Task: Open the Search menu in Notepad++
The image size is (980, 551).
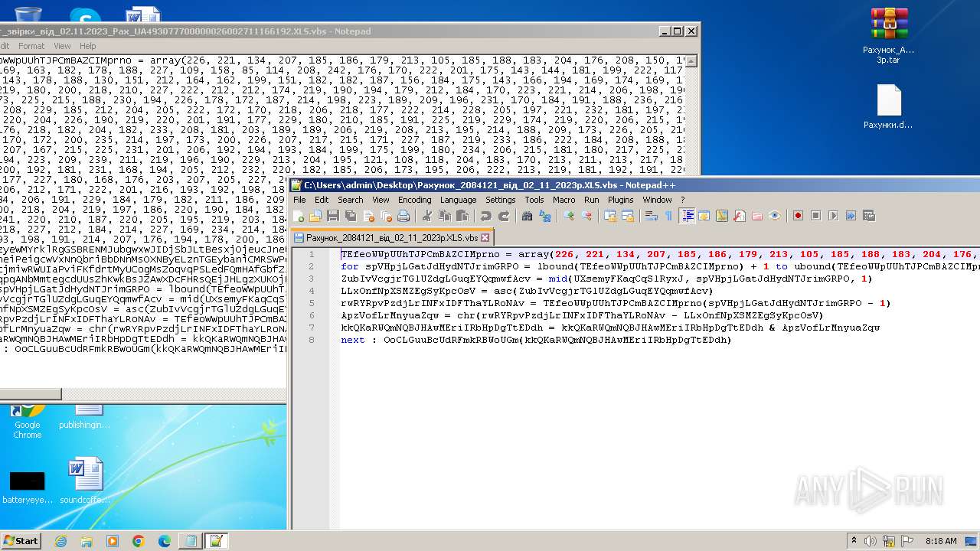Action: pyautogui.click(x=350, y=200)
